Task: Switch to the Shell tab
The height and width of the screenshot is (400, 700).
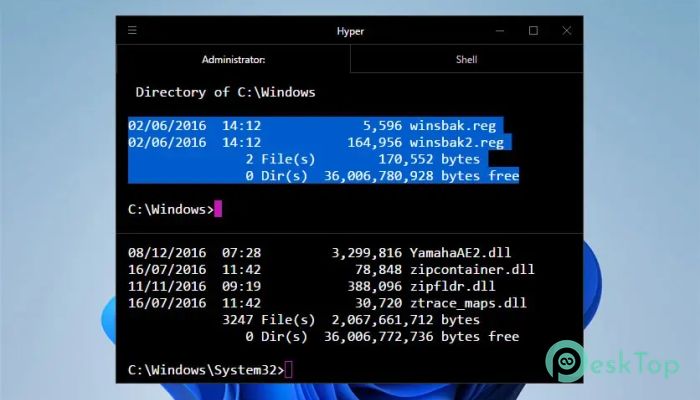Action: [467, 59]
